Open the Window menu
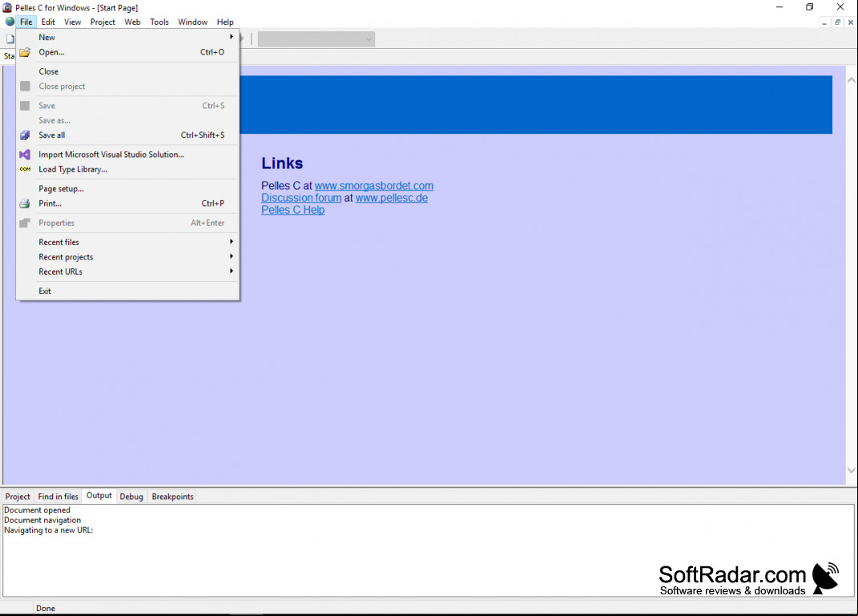The width and height of the screenshot is (858, 616). [x=192, y=22]
